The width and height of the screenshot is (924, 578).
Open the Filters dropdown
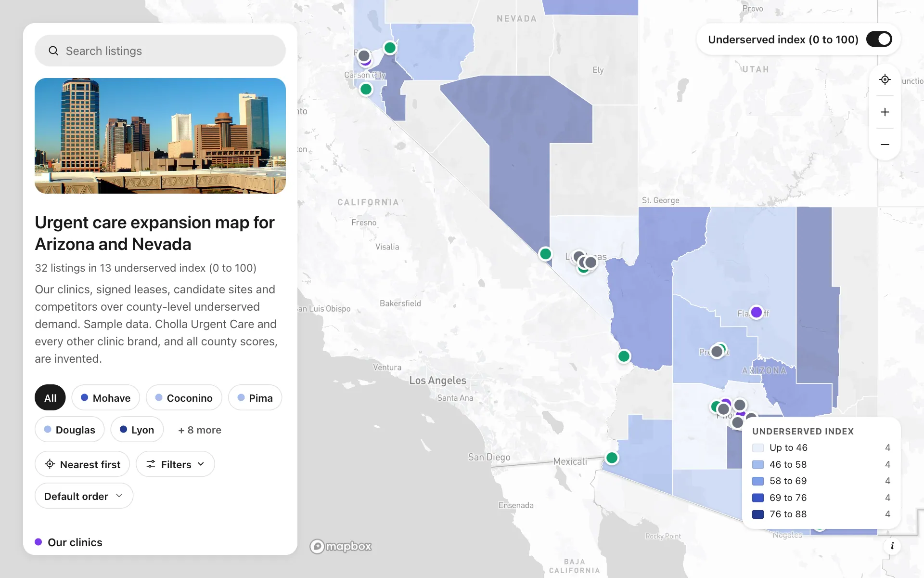[175, 464]
